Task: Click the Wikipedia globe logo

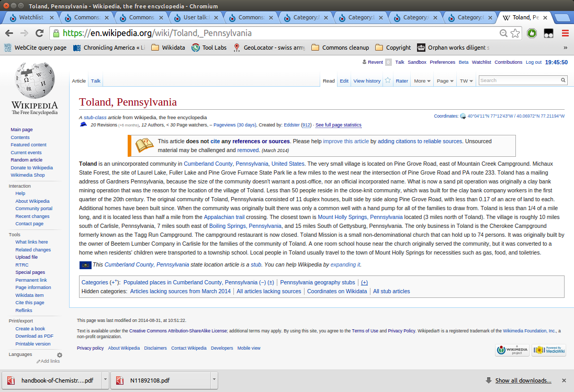Action: pyautogui.click(x=35, y=80)
